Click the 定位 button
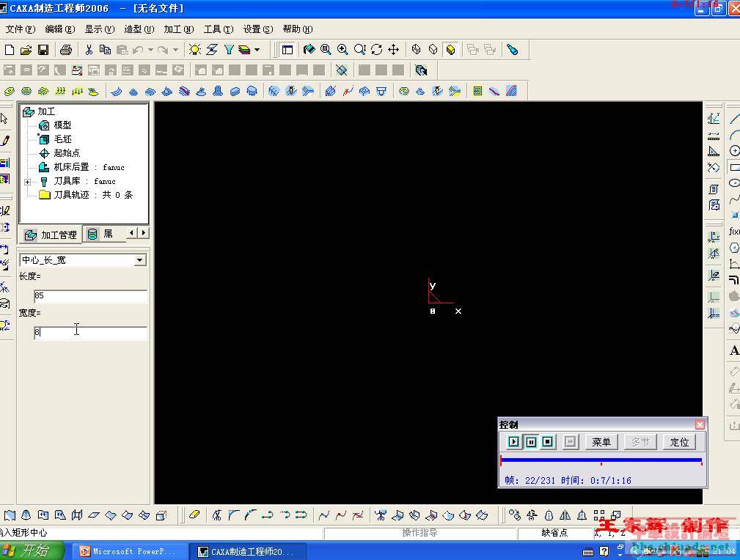 point(679,442)
